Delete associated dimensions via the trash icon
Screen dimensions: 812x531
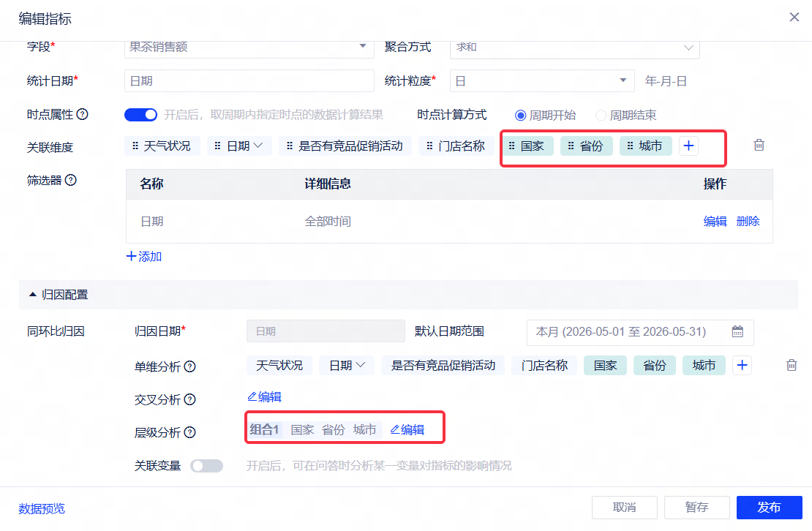759,145
